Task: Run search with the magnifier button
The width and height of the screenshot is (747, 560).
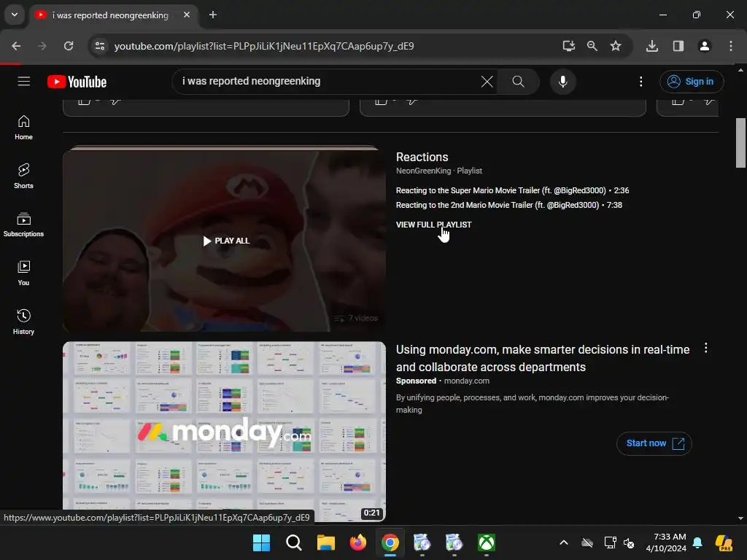Action: (519, 82)
